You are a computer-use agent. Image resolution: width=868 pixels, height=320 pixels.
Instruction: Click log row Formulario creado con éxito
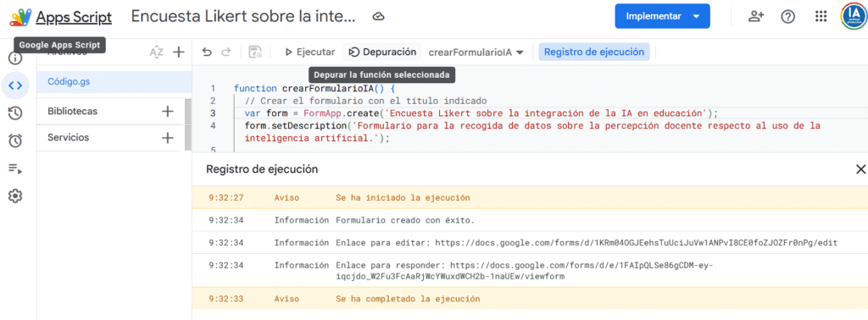coord(530,220)
